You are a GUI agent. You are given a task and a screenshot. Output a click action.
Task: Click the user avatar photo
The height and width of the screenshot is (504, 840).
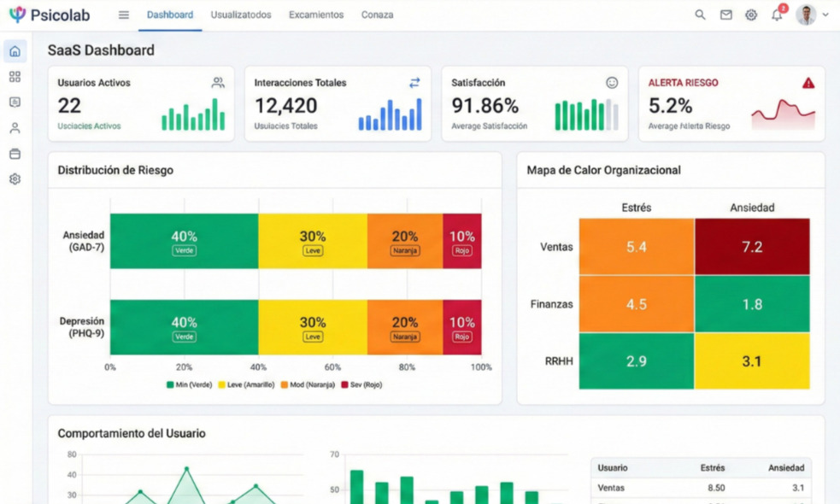[x=806, y=15]
